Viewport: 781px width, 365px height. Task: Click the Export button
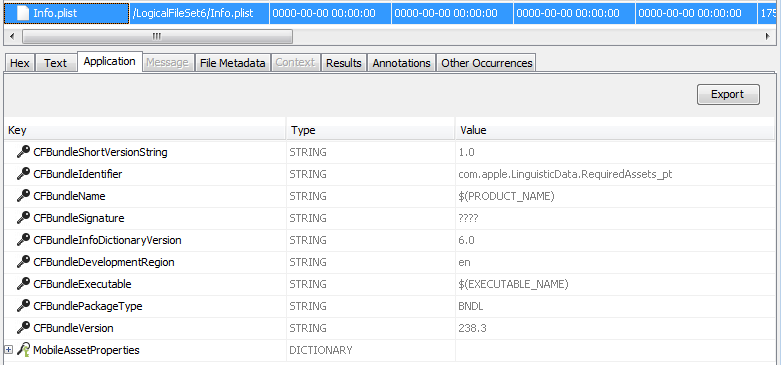point(728,94)
